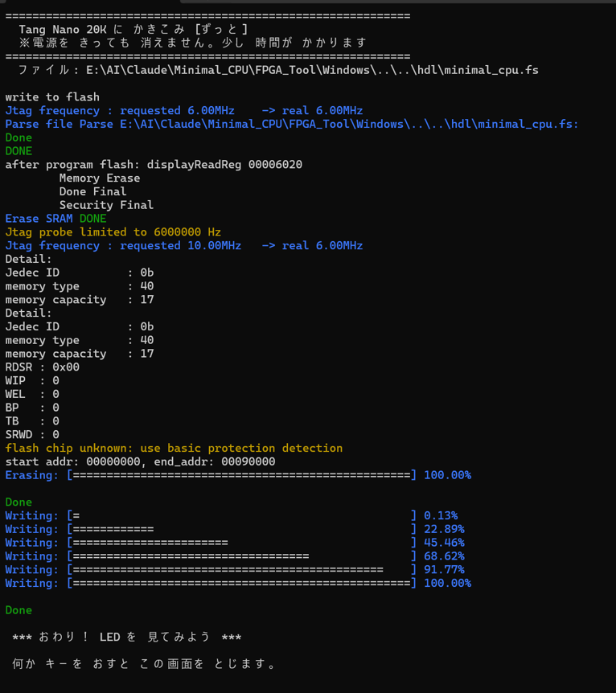
Task: Click the Writing progress line at 68.62%
Action: pos(235,556)
